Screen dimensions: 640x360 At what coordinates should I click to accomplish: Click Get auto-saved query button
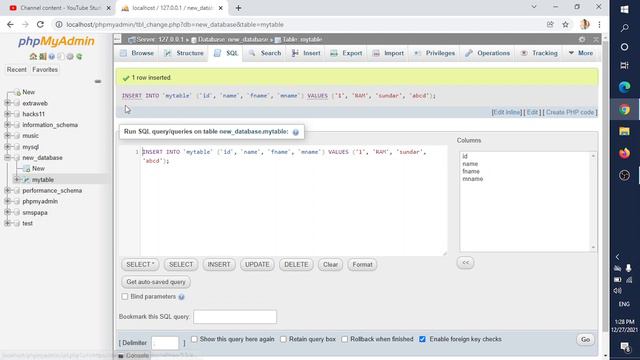(x=156, y=282)
